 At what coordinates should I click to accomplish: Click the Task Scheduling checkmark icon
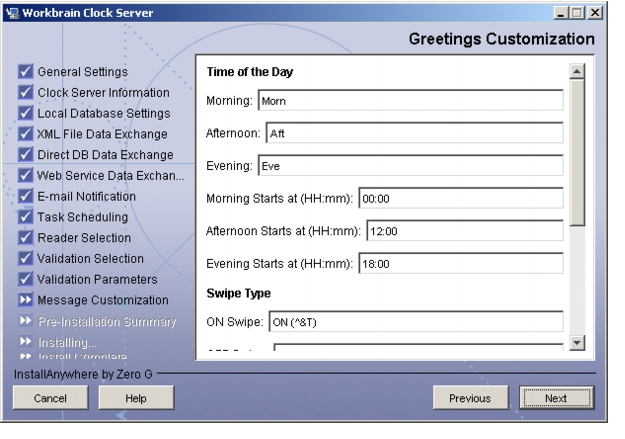point(26,217)
